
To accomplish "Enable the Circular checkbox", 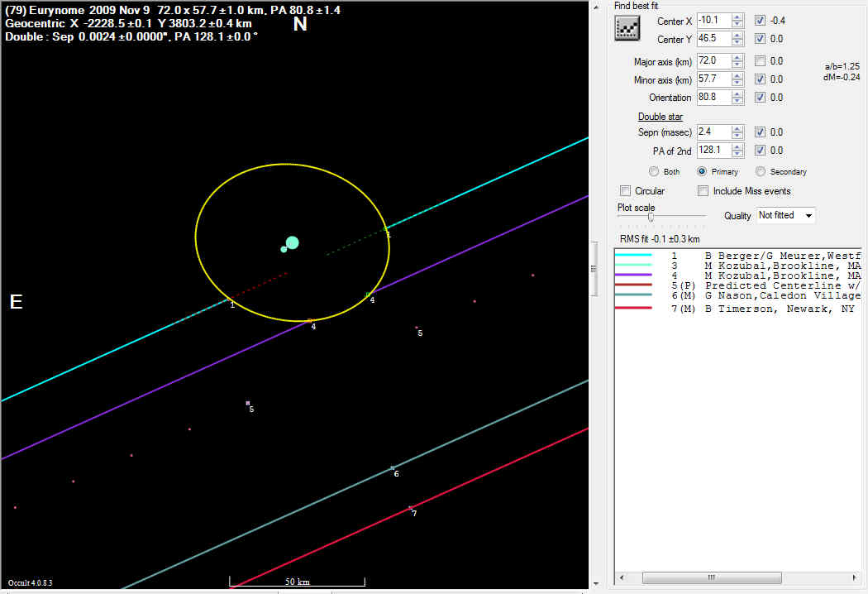I will pos(626,190).
